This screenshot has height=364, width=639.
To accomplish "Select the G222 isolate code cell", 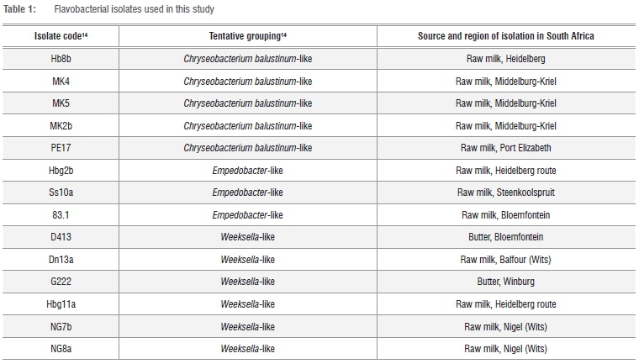I will [61, 282].
